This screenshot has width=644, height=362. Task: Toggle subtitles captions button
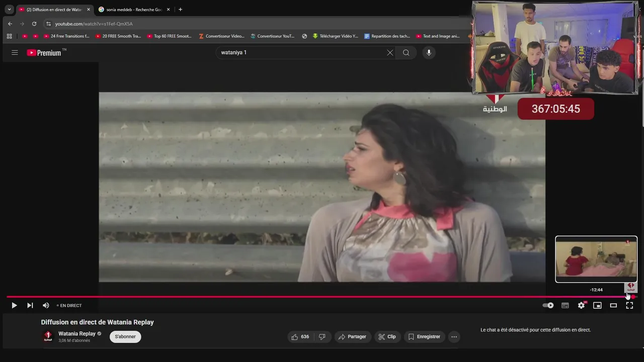click(565, 305)
